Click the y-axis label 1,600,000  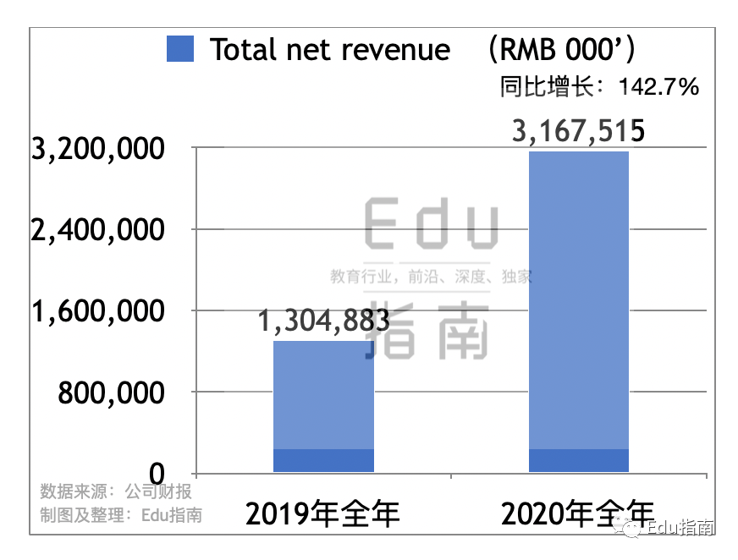(98, 311)
